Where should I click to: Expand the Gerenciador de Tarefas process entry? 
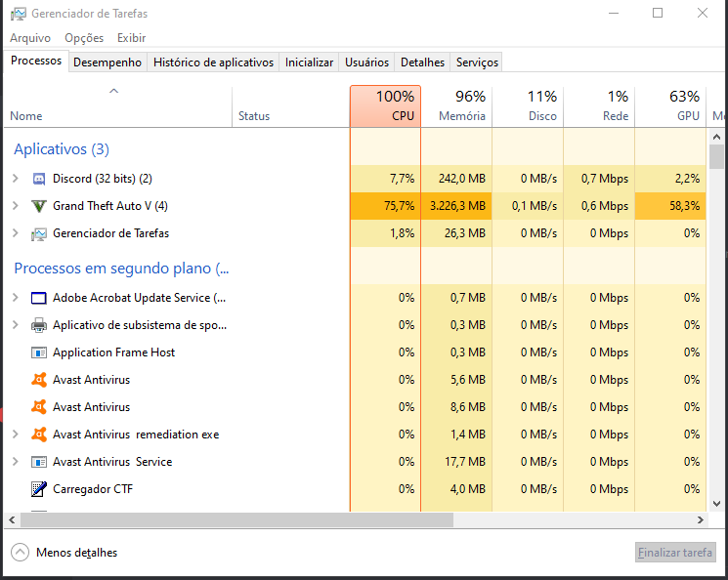16,233
